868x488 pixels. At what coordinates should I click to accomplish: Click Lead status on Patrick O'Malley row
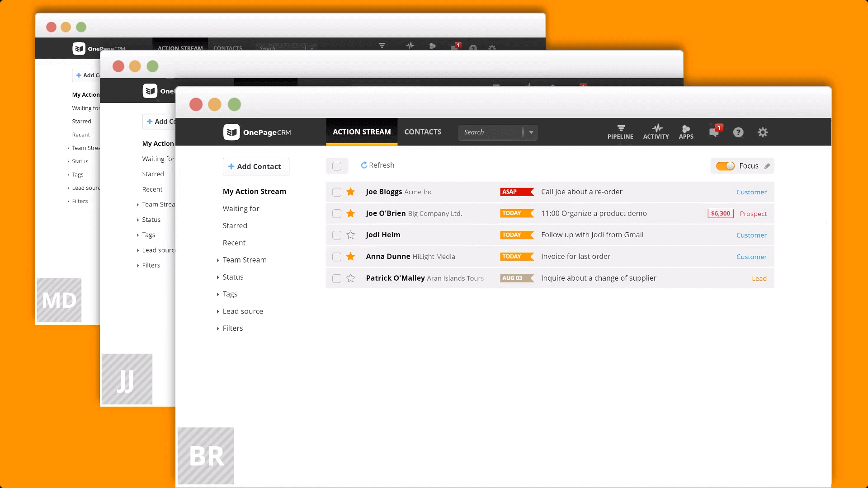tap(759, 279)
